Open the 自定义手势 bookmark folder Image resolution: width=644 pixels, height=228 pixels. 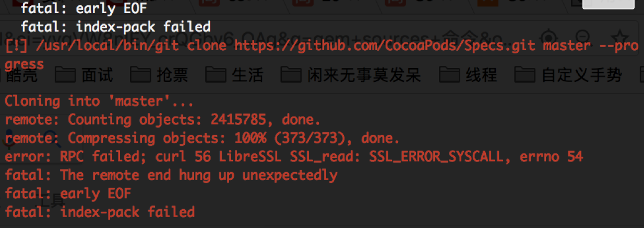[x=568, y=75]
